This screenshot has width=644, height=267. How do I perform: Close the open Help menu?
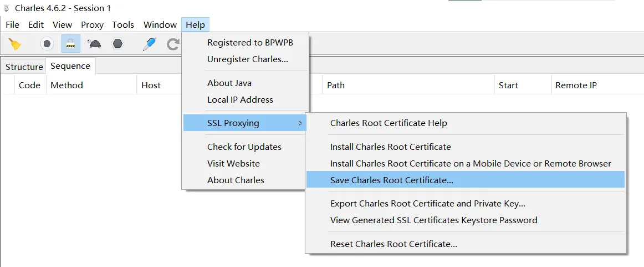pyautogui.click(x=195, y=24)
